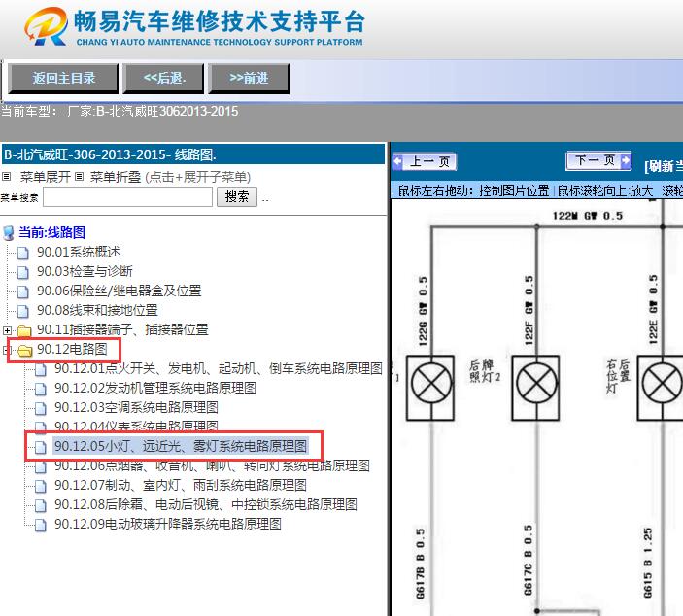The height and width of the screenshot is (616, 683).
Task: Click the 搜索 button
Action: [237, 197]
